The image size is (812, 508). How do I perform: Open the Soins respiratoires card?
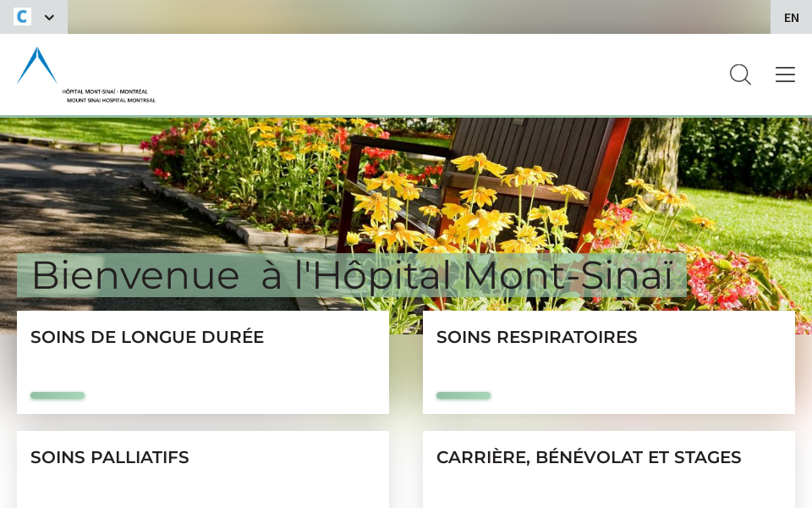(x=609, y=362)
